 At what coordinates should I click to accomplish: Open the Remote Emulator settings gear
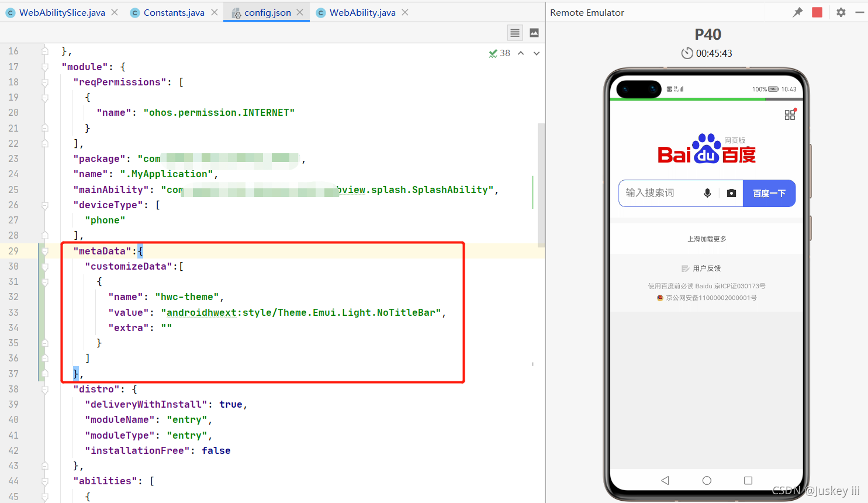841,12
